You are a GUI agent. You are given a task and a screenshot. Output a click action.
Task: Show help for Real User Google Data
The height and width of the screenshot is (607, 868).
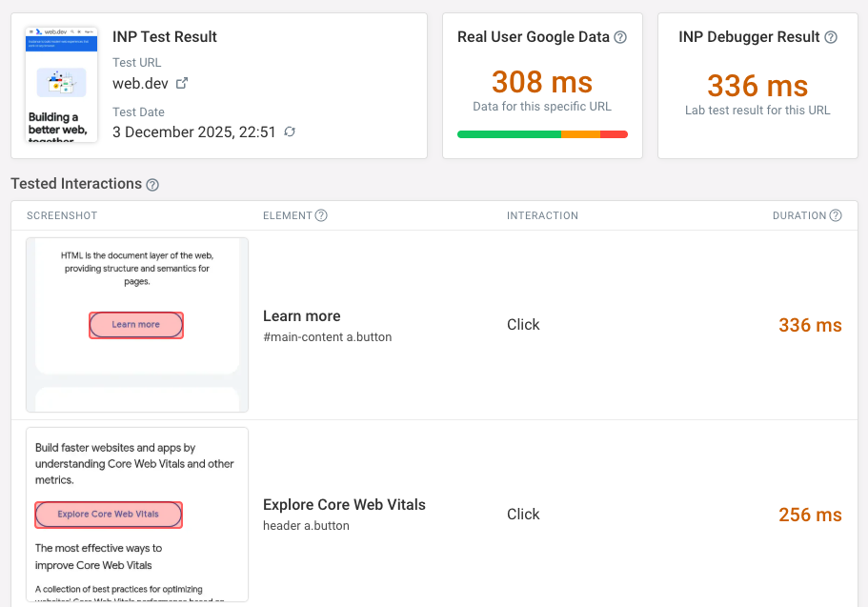620,37
